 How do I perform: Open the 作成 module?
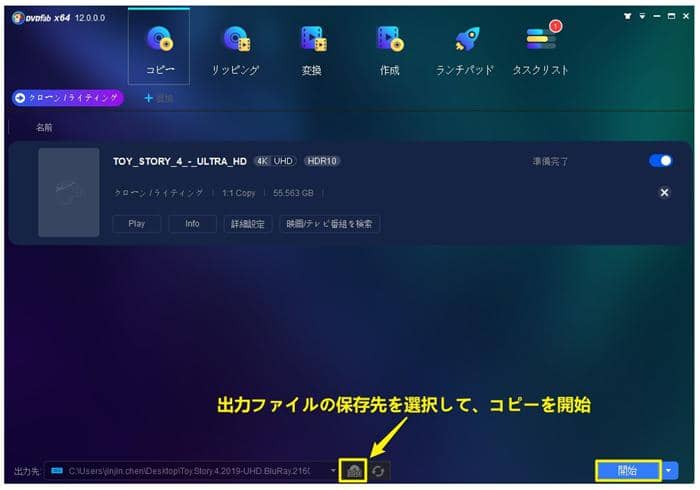click(389, 50)
